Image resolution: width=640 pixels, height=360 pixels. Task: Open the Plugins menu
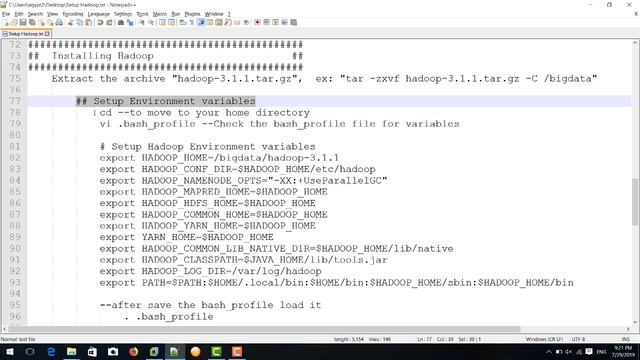(192, 14)
